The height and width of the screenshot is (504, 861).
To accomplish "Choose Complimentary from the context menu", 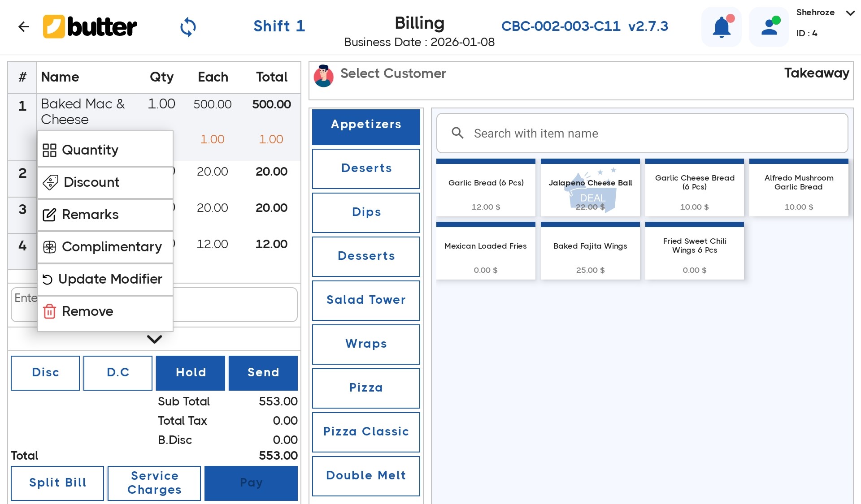I will click(x=112, y=247).
